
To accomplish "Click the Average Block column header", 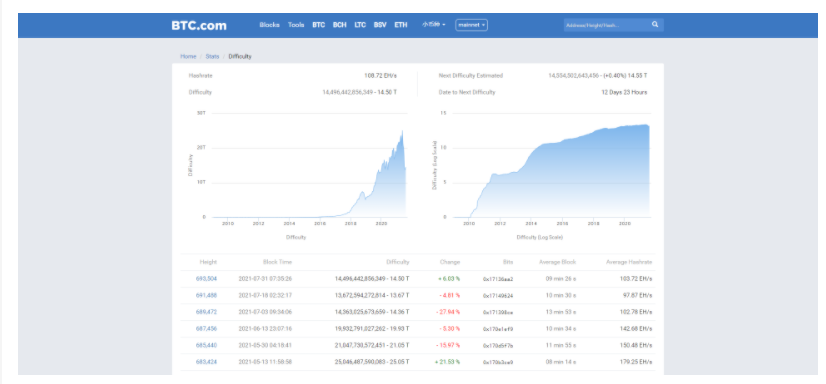I will 557,262.
